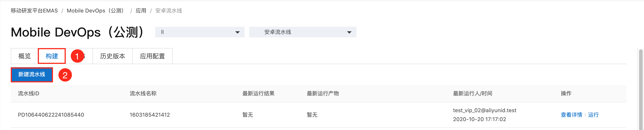Screen dimensions: 644x130
Task: Go to Mobile DevOps（公测） breadcrumb
Action: [x=96, y=11]
